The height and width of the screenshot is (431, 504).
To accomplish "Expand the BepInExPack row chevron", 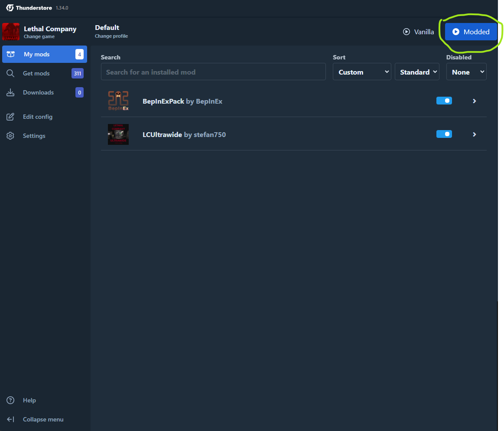I will (x=475, y=101).
